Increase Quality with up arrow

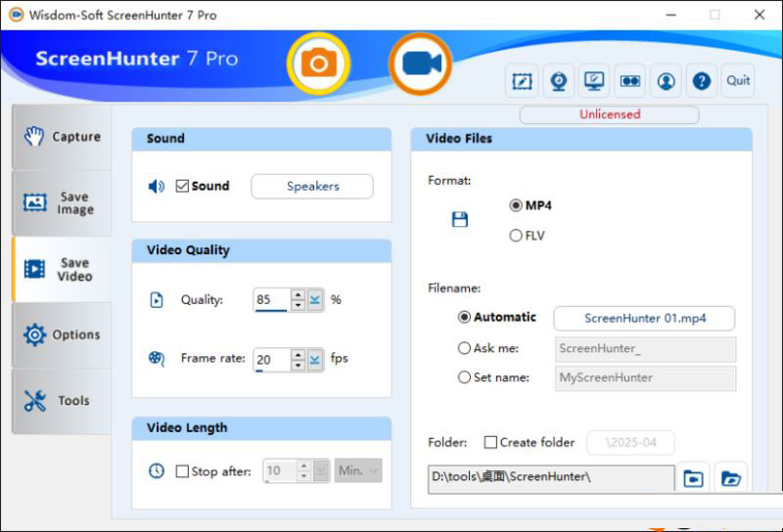(x=299, y=294)
